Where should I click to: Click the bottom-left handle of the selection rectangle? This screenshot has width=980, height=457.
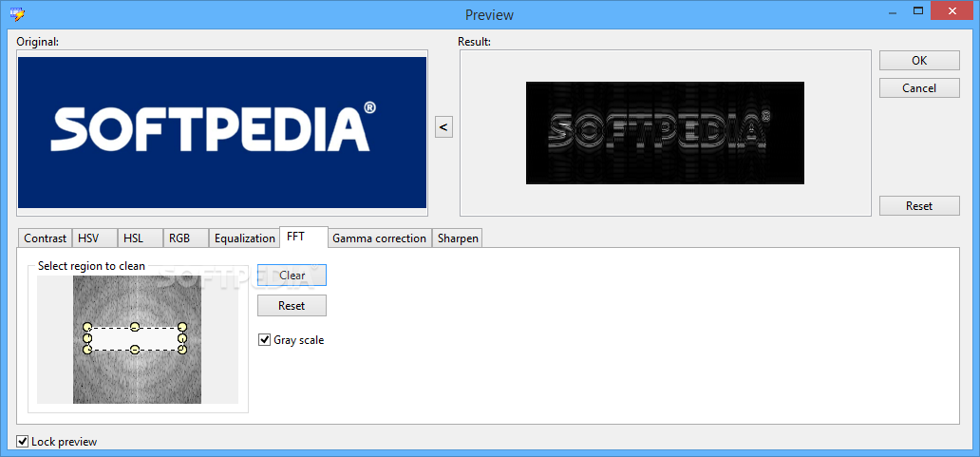pos(87,349)
